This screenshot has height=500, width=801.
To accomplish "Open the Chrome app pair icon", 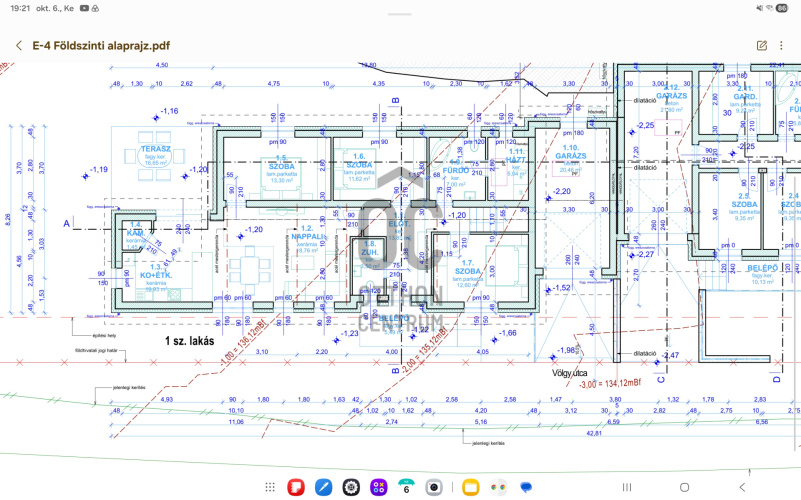I will [498, 487].
